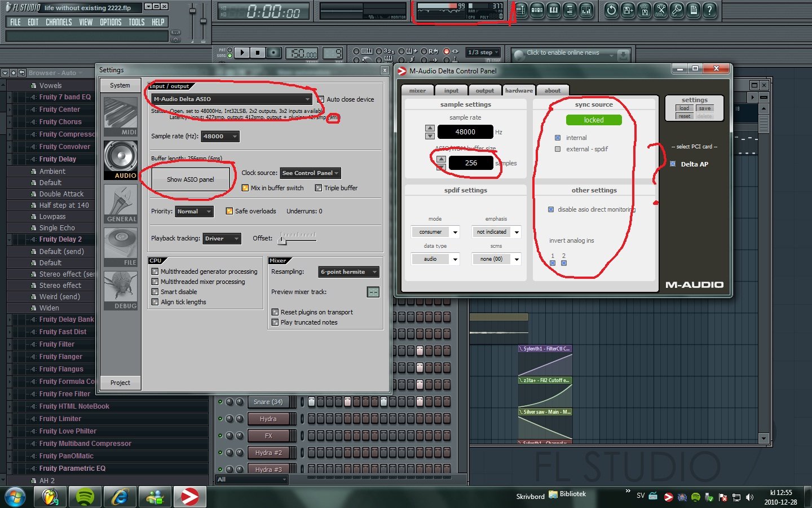Screen dimensions: 812x508
Task: Open Internet Explorer from the taskbar
Action: (x=120, y=497)
